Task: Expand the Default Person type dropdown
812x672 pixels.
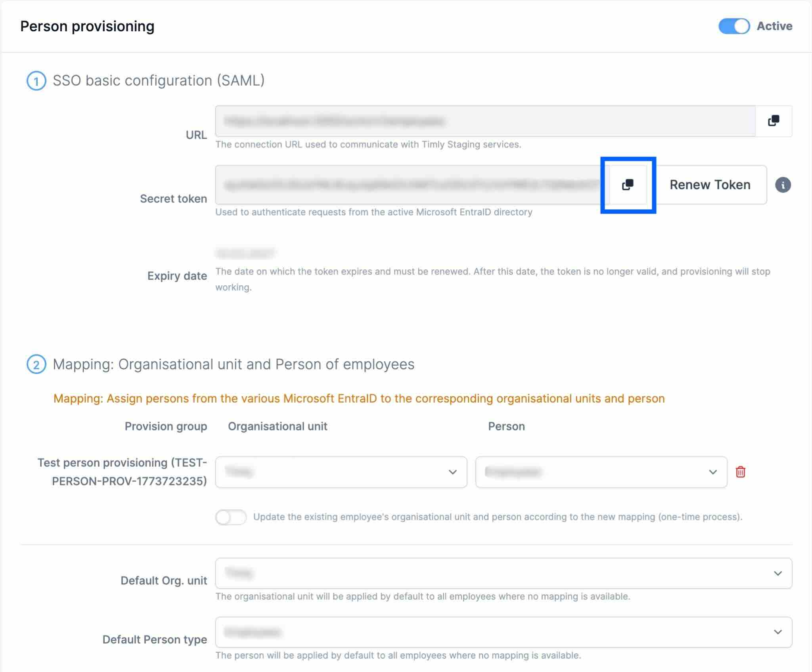Action: click(504, 632)
